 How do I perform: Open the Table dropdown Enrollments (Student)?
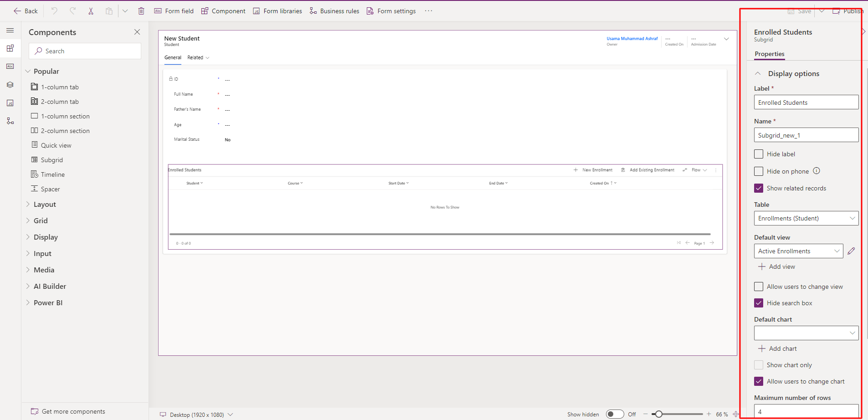coord(806,218)
